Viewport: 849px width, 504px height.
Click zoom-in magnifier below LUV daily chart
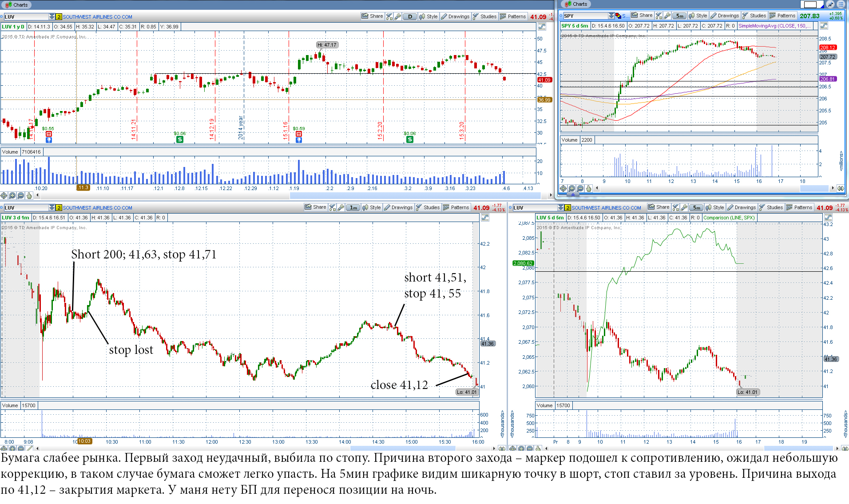pyautogui.click(x=12, y=195)
